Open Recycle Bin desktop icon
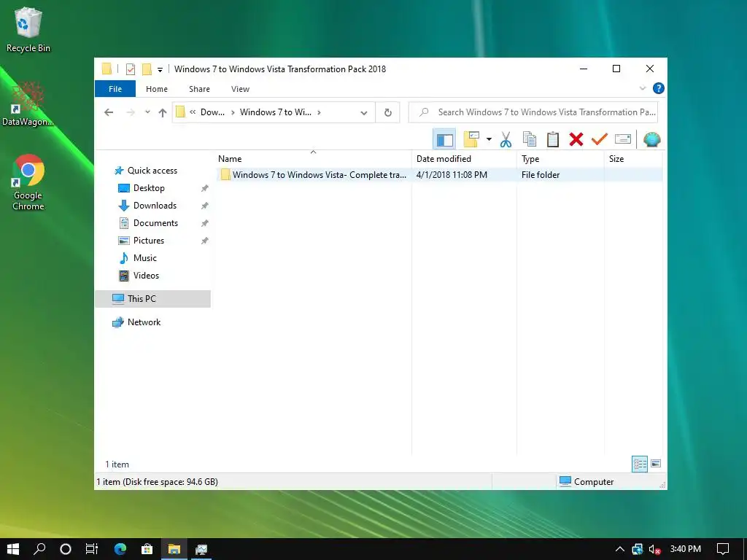 pyautogui.click(x=28, y=29)
